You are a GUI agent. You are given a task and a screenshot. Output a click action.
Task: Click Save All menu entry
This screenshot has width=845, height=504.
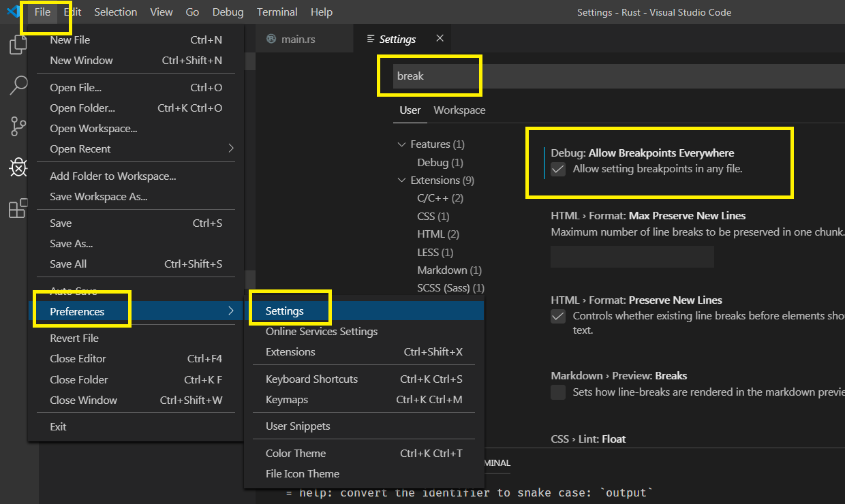(136, 264)
